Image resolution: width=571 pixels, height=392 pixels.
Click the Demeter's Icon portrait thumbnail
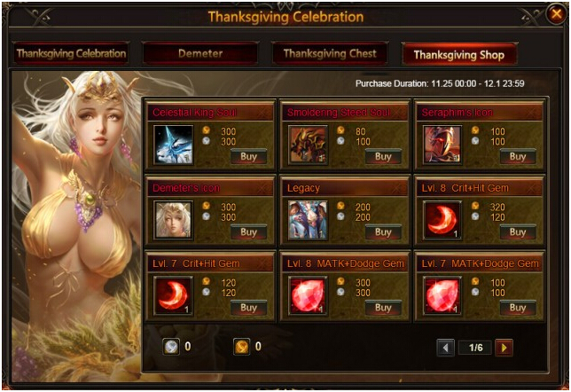174,221
